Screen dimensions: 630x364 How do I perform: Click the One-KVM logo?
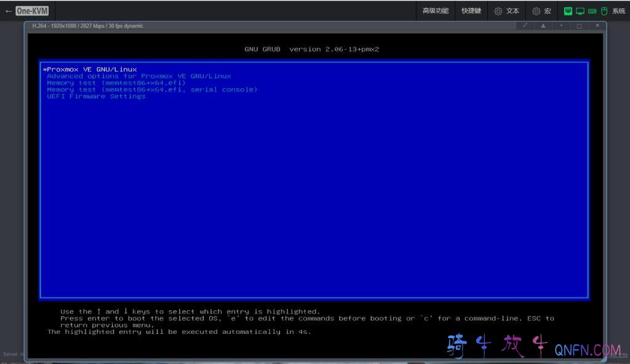tap(32, 11)
